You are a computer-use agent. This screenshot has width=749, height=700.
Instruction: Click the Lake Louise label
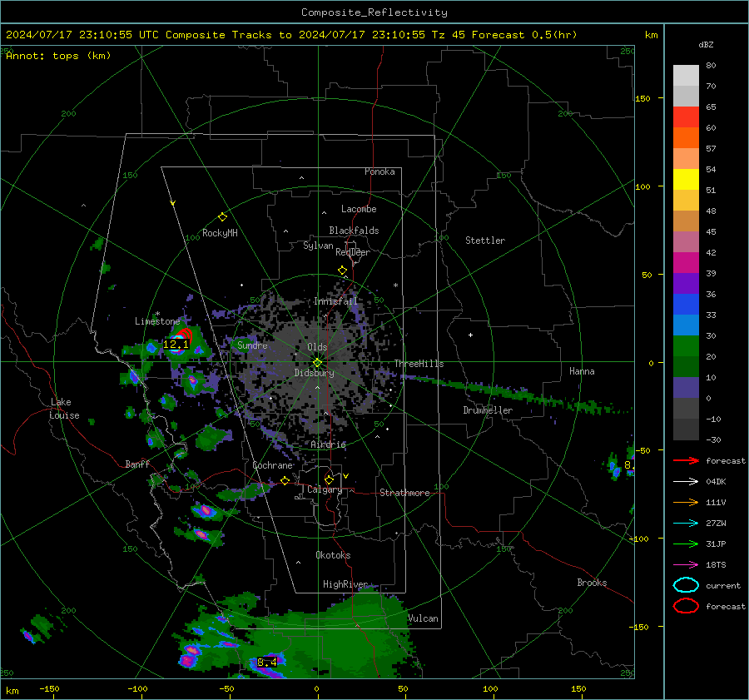click(x=64, y=409)
